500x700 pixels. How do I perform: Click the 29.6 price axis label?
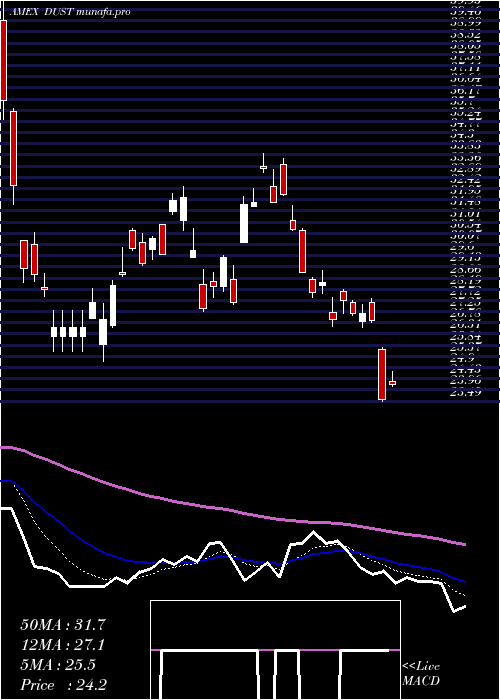(462, 247)
